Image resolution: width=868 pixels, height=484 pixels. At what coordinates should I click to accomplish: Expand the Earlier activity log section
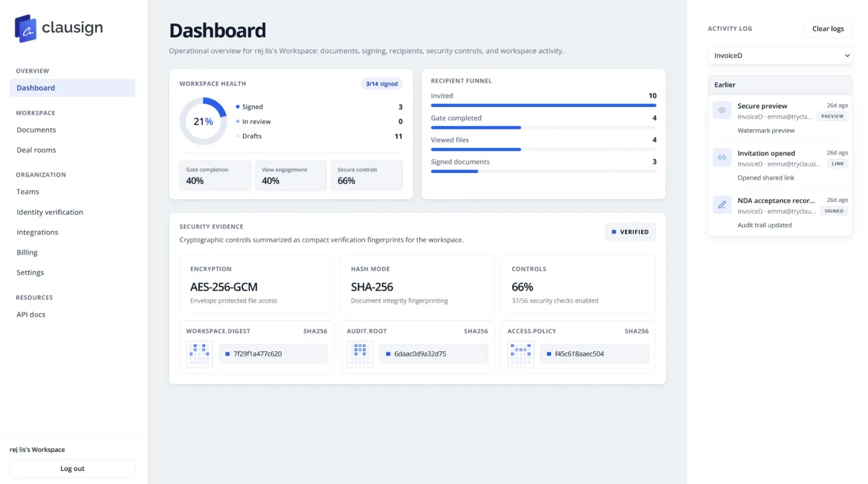pyautogui.click(x=780, y=85)
